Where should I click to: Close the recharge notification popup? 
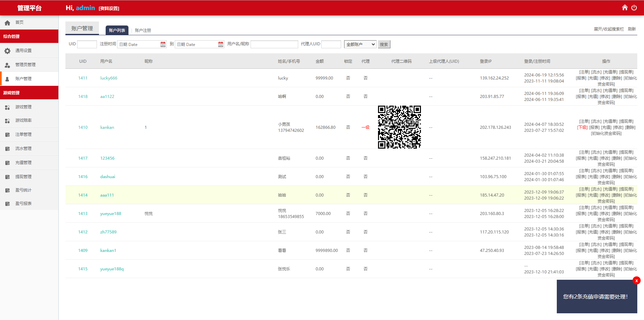[x=636, y=281]
